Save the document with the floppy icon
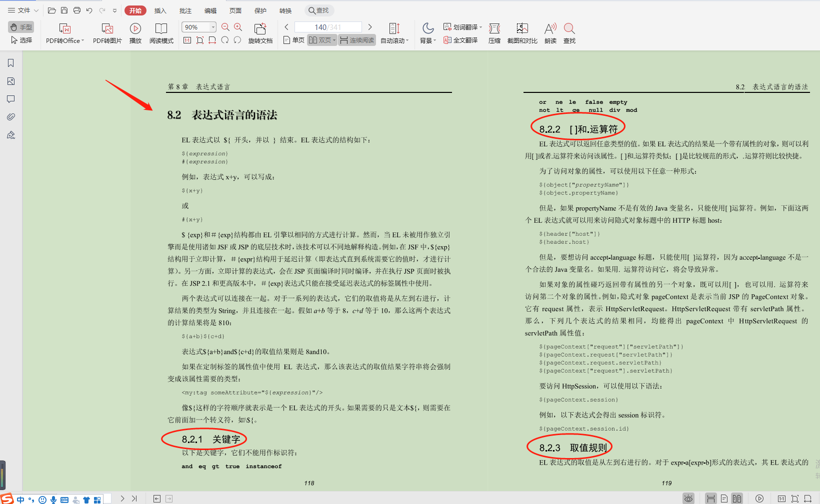Image resolution: width=820 pixels, height=504 pixels. pyautogui.click(x=64, y=10)
